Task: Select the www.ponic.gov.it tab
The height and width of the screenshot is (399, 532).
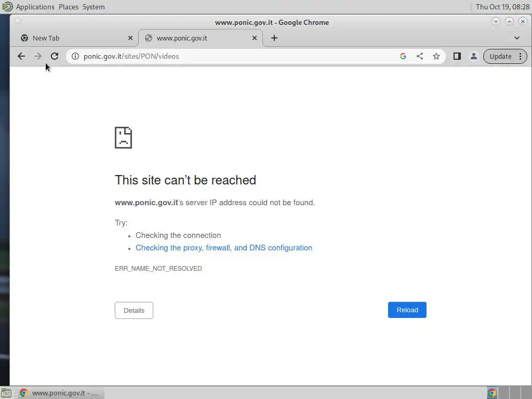Action: tap(201, 38)
